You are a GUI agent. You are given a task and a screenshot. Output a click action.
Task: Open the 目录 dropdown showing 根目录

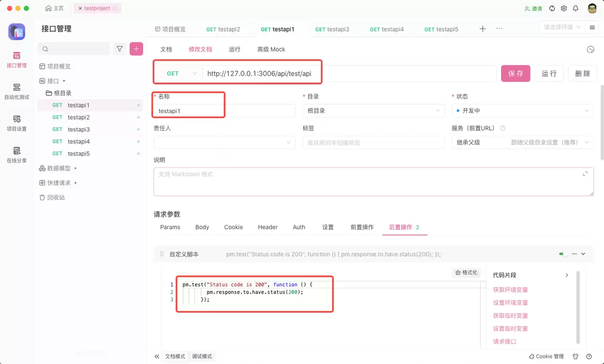click(x=373, y=111)
